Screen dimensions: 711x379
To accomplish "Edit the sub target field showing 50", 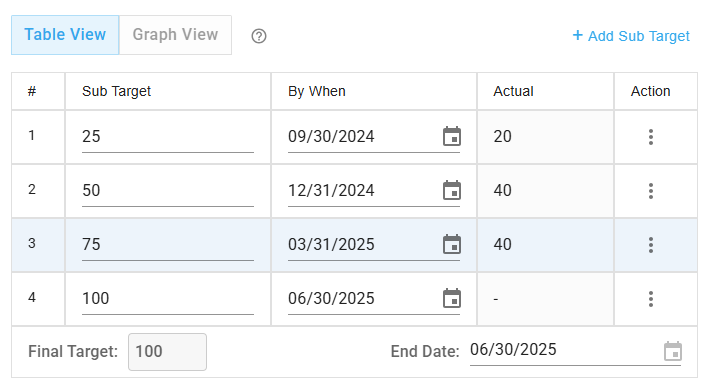I will [168, 190].
